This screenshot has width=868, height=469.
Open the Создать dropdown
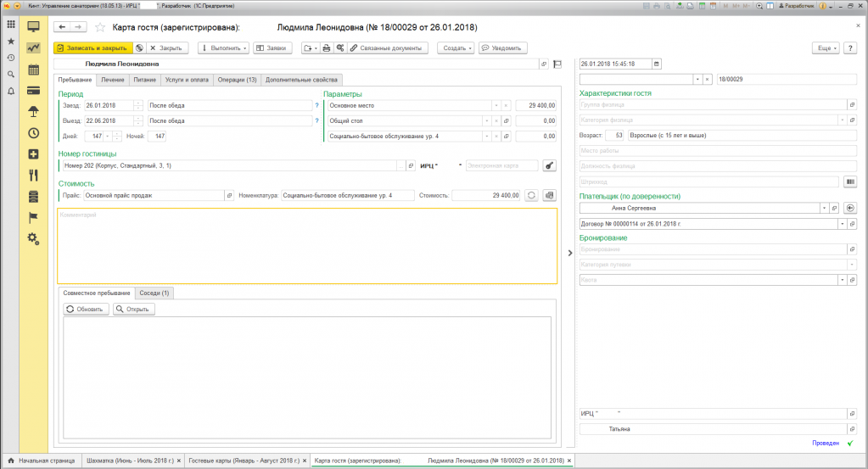pos(456,48)
